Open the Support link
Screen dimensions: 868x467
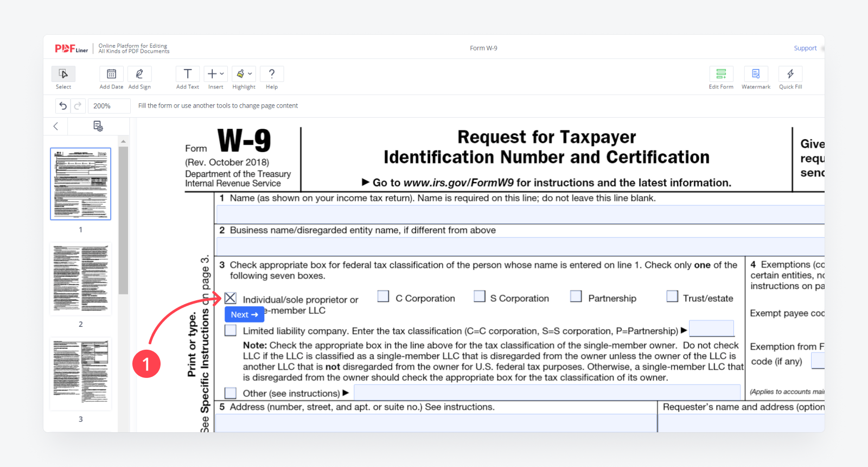coord(805,48)
